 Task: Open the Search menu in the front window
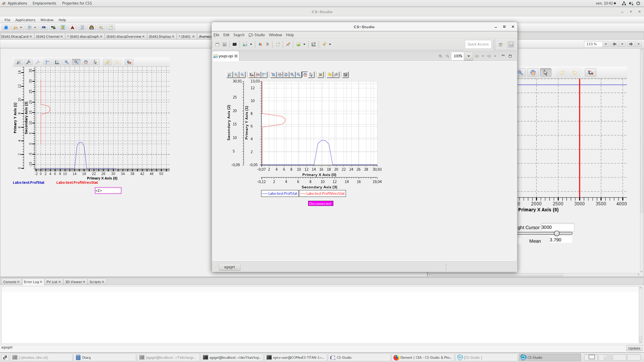tap(239, 35)
